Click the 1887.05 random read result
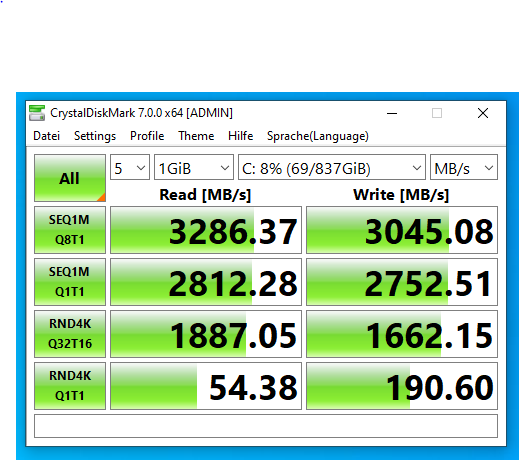This screenshot has width=519, height=460. (206, 334)
